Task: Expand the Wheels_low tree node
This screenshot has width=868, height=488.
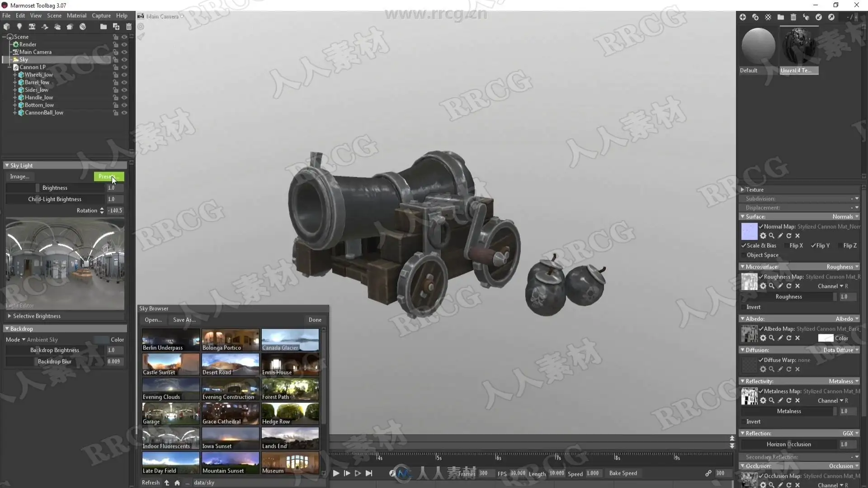Action: tap(15, 75)
